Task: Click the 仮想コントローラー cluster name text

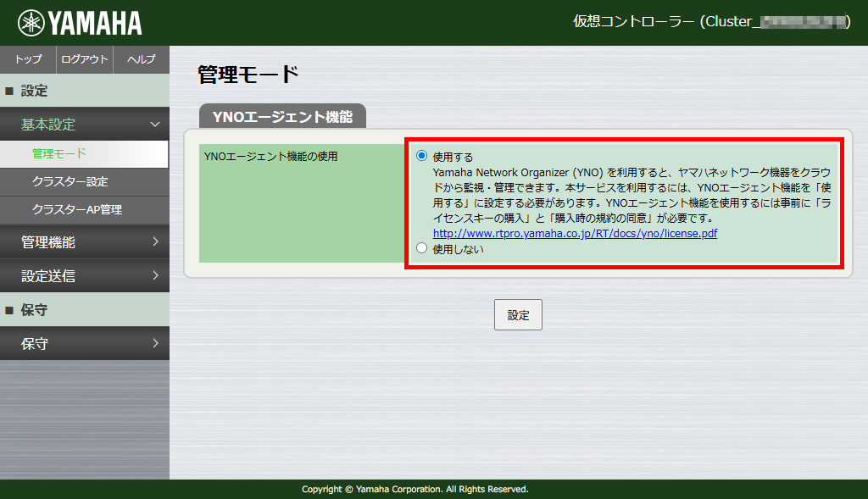Action: click(x=711, y=21)
